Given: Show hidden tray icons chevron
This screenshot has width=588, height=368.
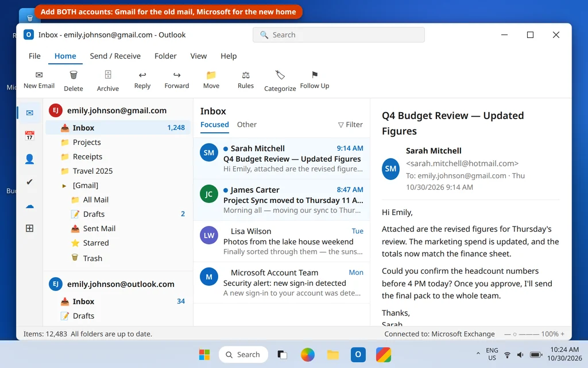Looking at the screenshot, I should coord(478,354).
